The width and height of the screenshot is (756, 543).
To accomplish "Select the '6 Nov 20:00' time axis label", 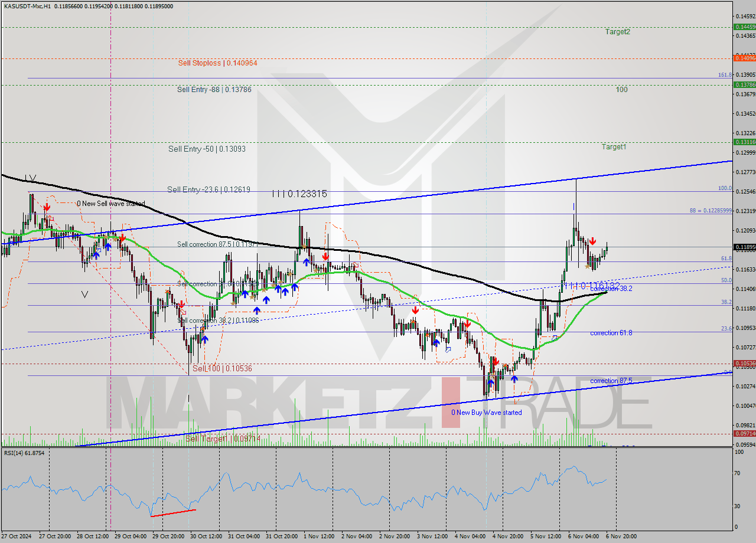I will [x=621, y=537].
